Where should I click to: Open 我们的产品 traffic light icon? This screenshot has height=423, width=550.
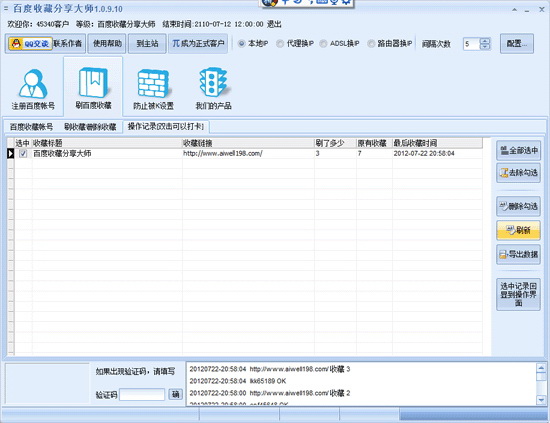(x=213, y=89)
